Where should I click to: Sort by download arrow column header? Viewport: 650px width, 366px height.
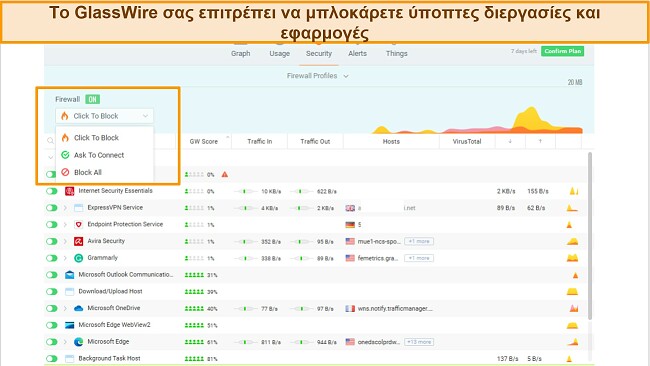(510, 141)
